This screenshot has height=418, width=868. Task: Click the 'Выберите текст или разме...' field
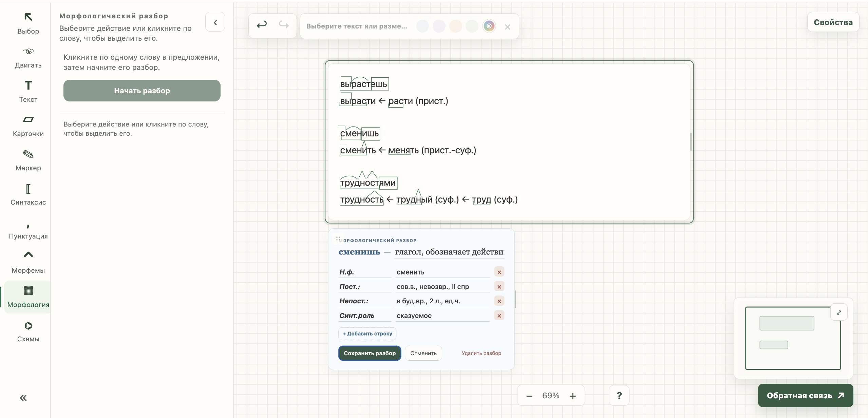[x=357, y=26]
